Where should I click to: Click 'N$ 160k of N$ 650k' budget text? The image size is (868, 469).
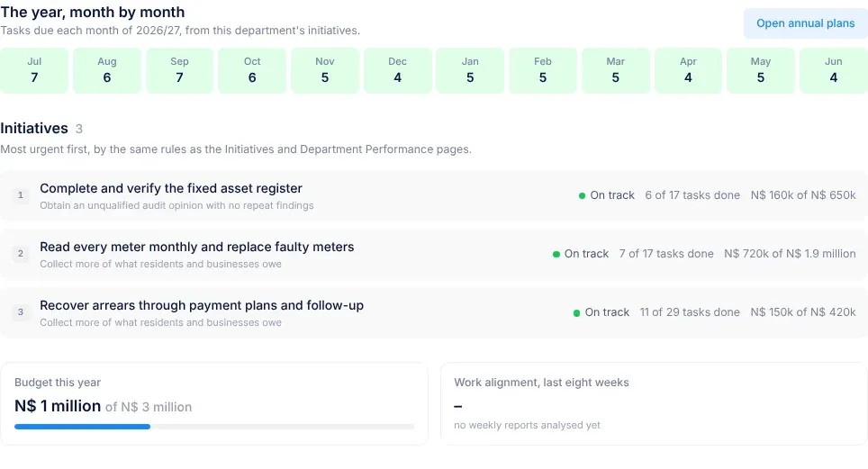point(803,195)
